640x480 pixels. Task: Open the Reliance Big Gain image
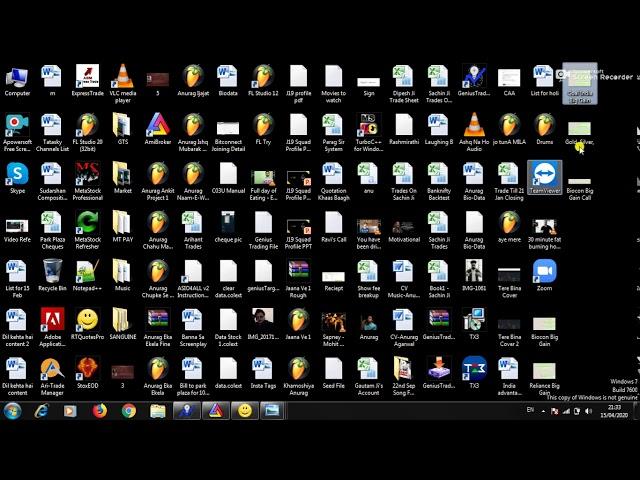[544, 378]
